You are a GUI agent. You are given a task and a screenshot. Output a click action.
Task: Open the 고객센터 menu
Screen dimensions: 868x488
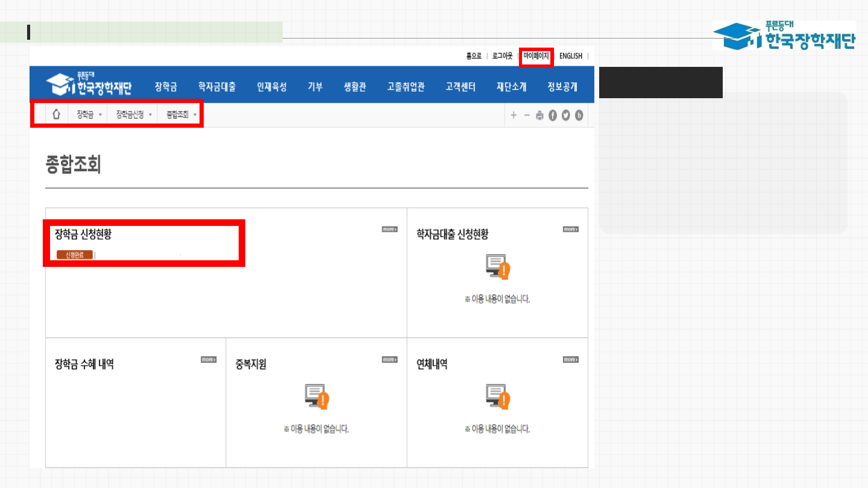(x=461, y=87)
